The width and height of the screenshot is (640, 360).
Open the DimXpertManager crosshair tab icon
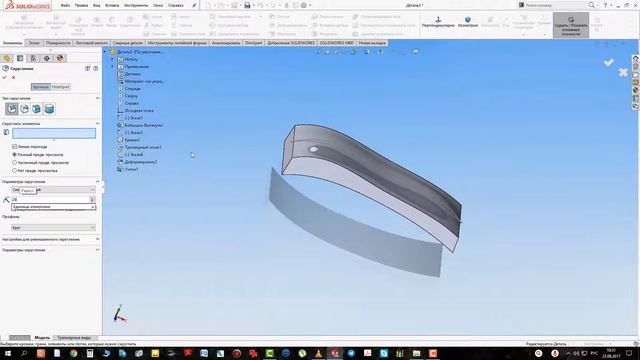[x=47, y=58]
